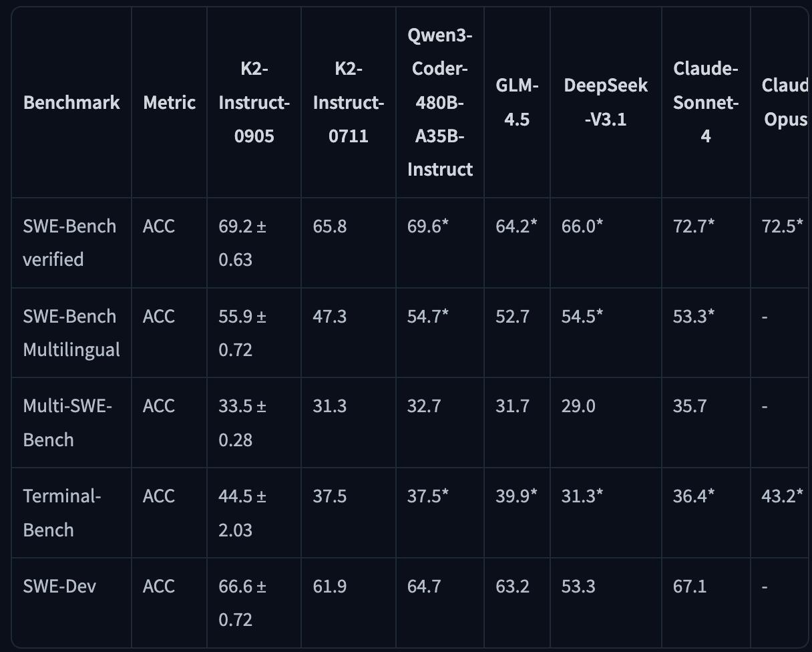
Task: Click the K2-Instruct-0711 column header
Action: pyautogui.click(x=348, y=102)
